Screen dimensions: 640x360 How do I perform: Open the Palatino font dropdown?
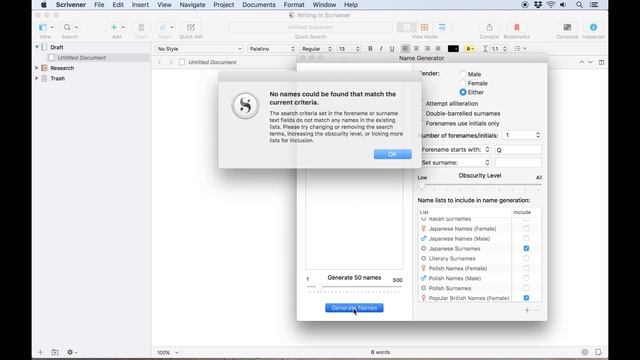pos(271,49)
